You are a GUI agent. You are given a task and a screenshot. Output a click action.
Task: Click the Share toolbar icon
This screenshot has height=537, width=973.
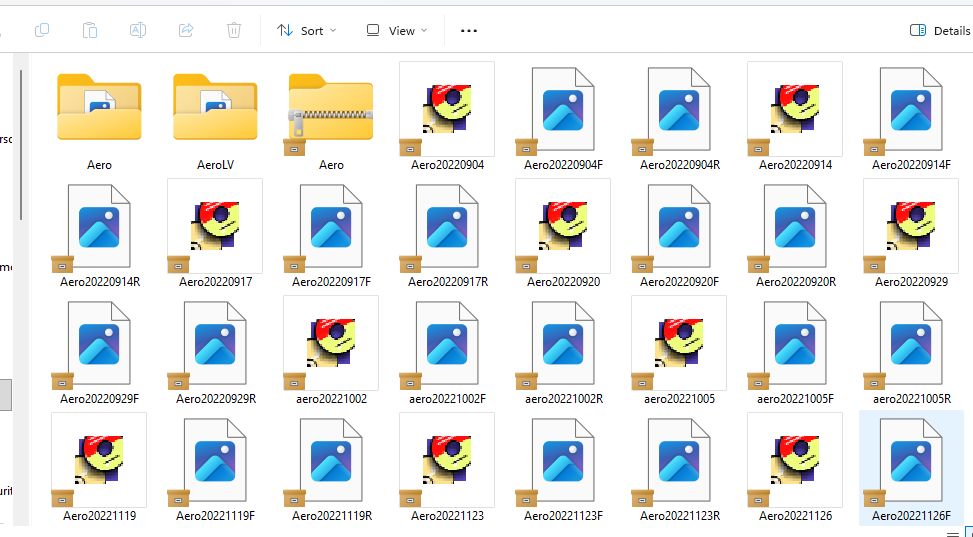186,30
